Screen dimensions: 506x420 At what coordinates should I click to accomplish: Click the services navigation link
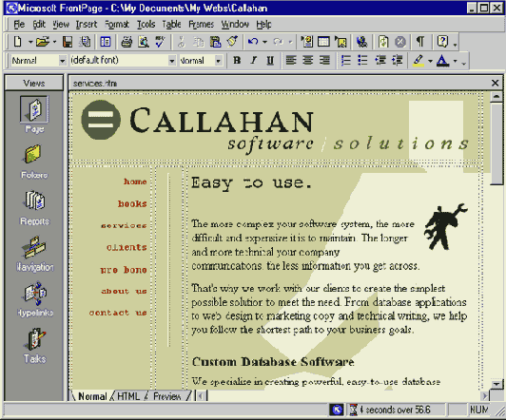pos(124,225)
